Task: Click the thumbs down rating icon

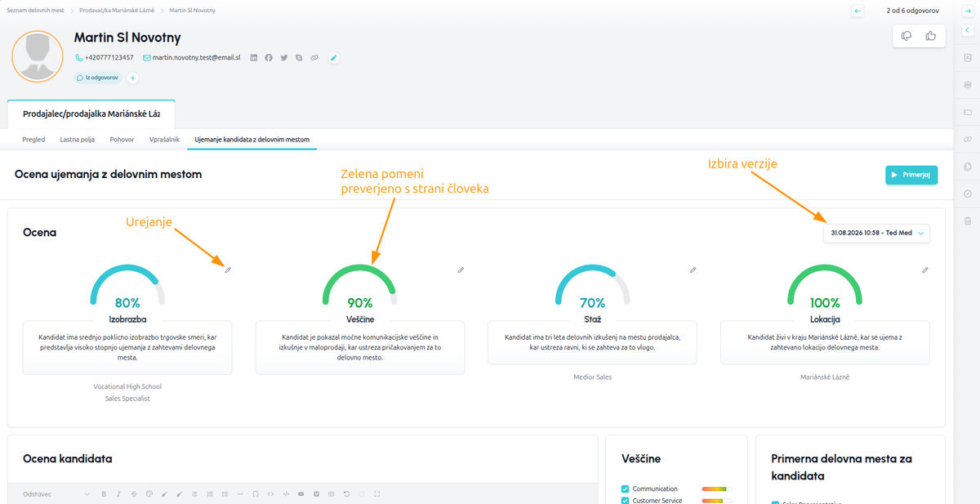Action: pos(906,36)
